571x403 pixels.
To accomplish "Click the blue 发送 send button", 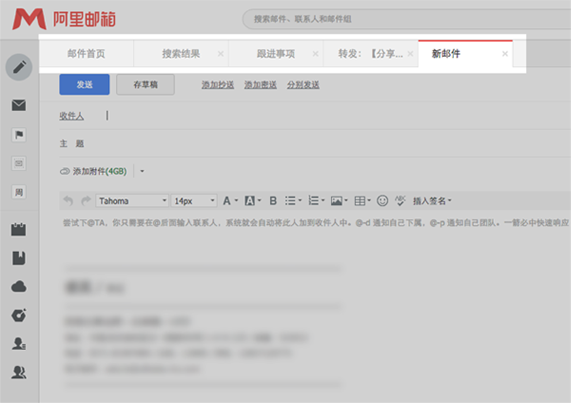I will coord(84,84).
